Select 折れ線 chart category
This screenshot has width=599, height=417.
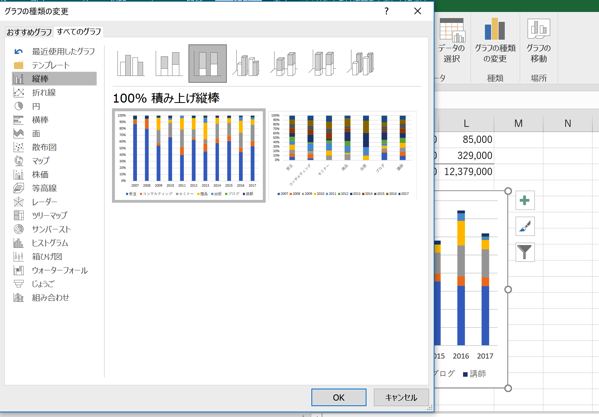[54, 92]
